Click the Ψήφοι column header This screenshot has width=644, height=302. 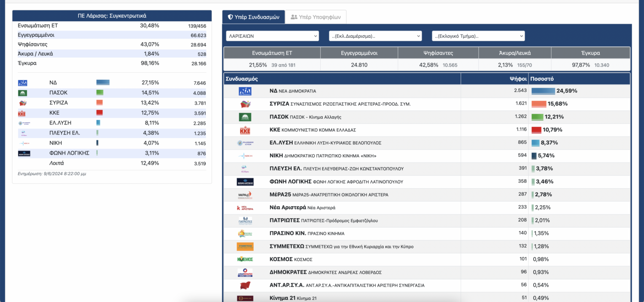point(519,79)
